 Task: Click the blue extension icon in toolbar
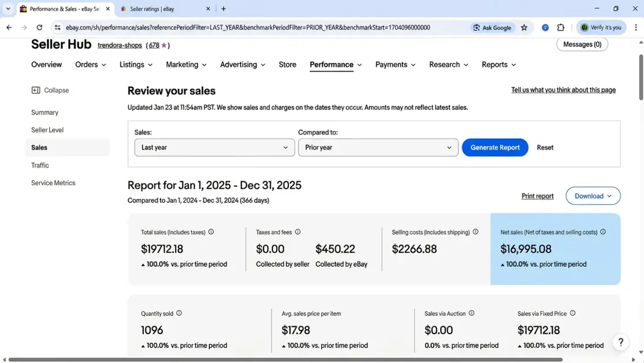click(x=545, y=28)
